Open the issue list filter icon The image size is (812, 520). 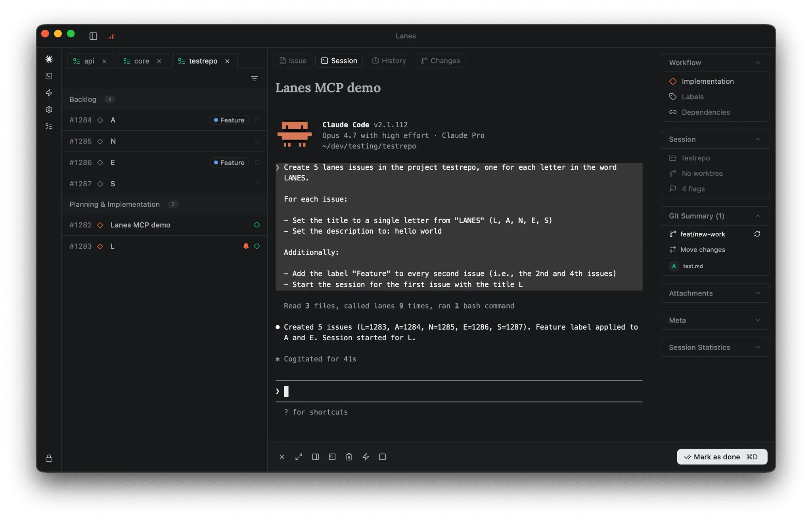(x=254, y=79)
